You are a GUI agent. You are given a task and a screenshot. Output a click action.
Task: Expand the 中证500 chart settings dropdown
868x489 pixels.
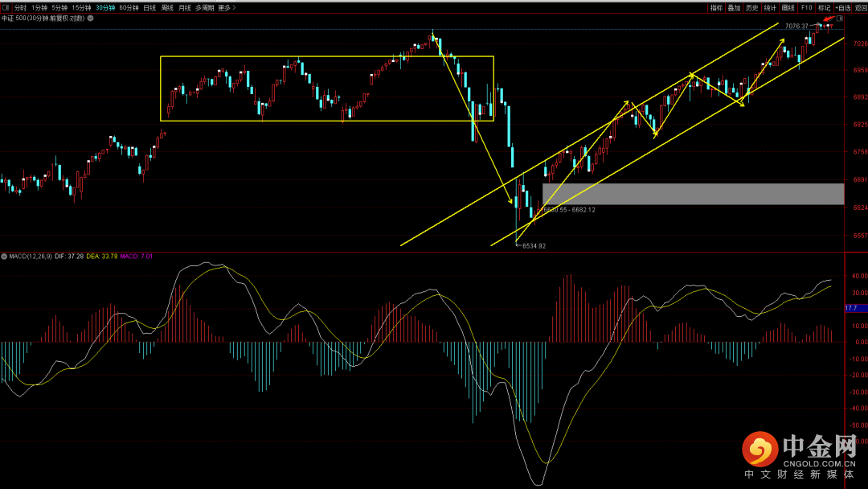(x=90, y=18)
